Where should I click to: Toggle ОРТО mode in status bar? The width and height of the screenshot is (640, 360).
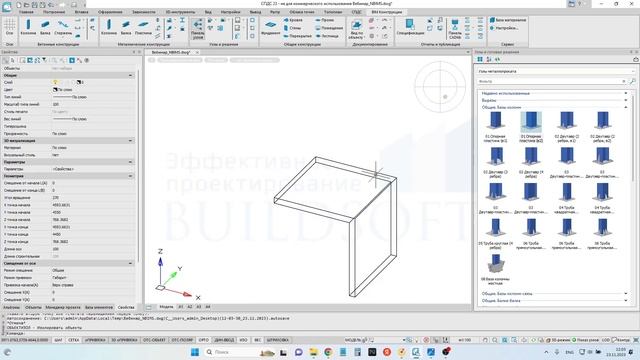(x=204, y=340)
